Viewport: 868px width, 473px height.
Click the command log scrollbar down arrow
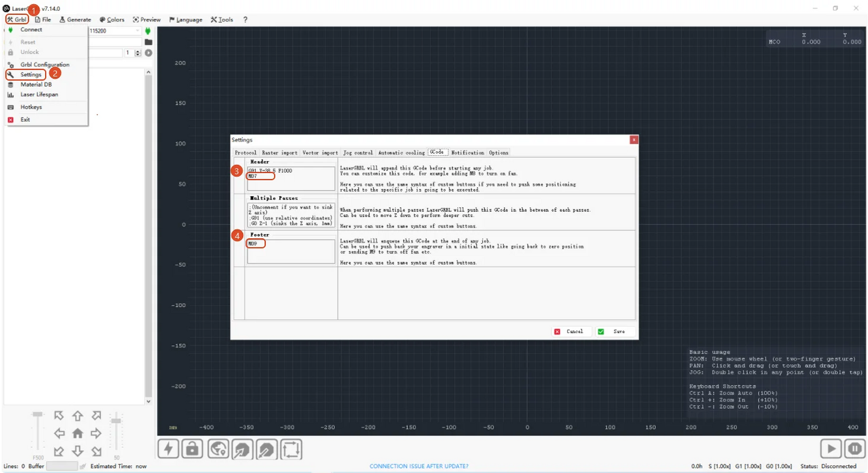pos(148,402)
